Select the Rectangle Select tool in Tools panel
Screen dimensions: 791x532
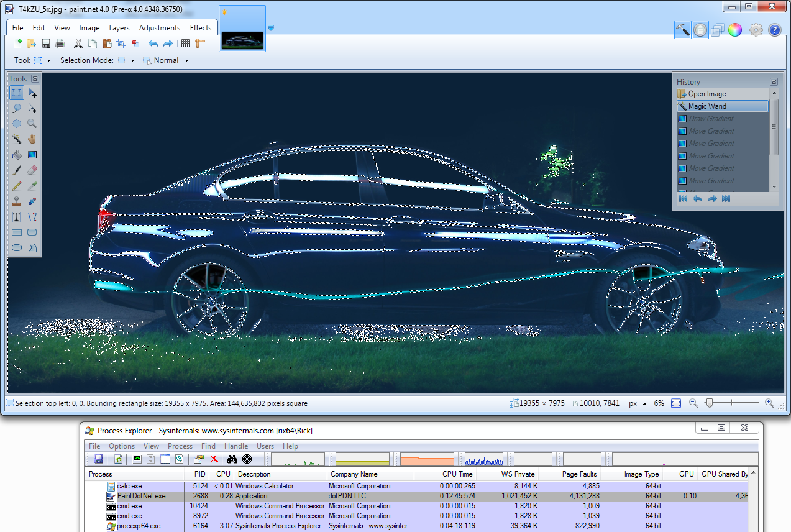17,93
